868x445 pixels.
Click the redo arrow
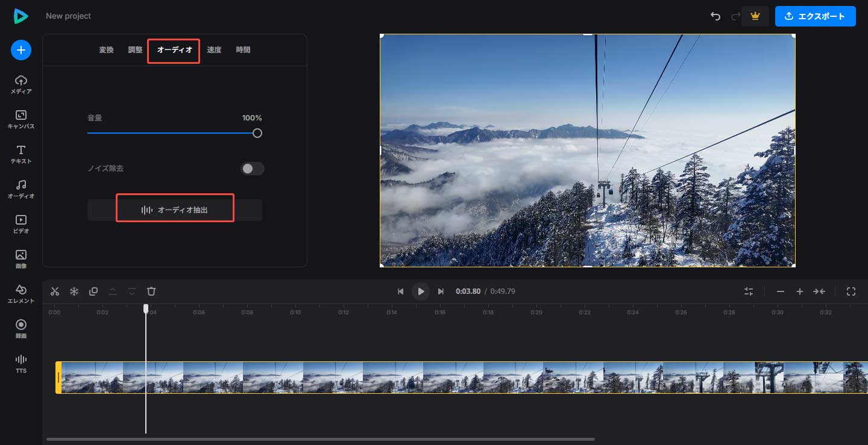[735, 16]
